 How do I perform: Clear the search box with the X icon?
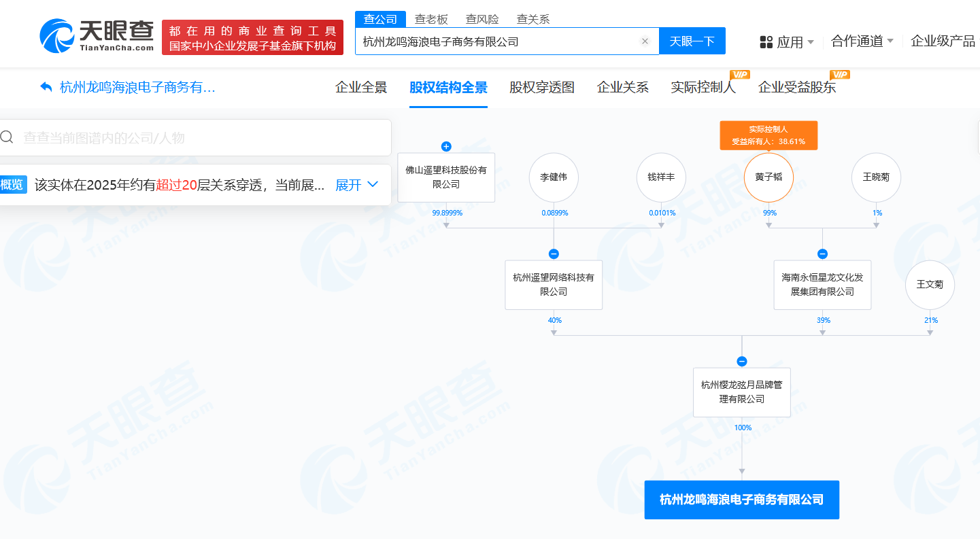point(645,41)
